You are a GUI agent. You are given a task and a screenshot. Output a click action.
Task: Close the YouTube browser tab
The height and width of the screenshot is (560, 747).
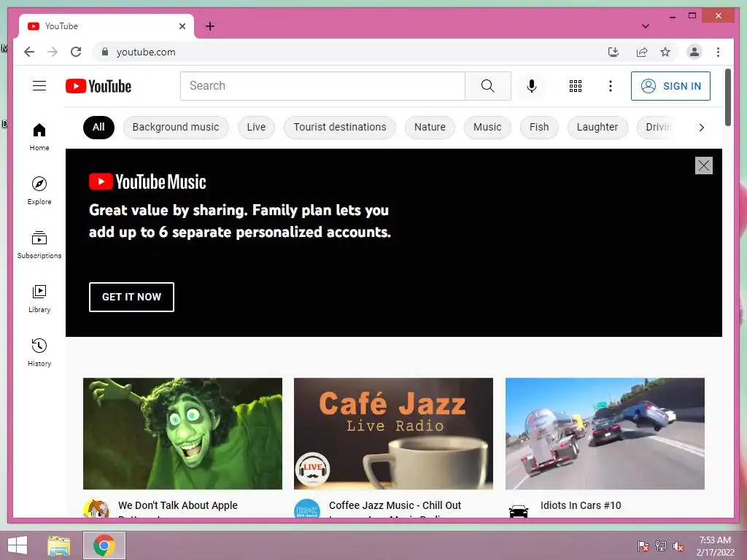click(182, 26)
